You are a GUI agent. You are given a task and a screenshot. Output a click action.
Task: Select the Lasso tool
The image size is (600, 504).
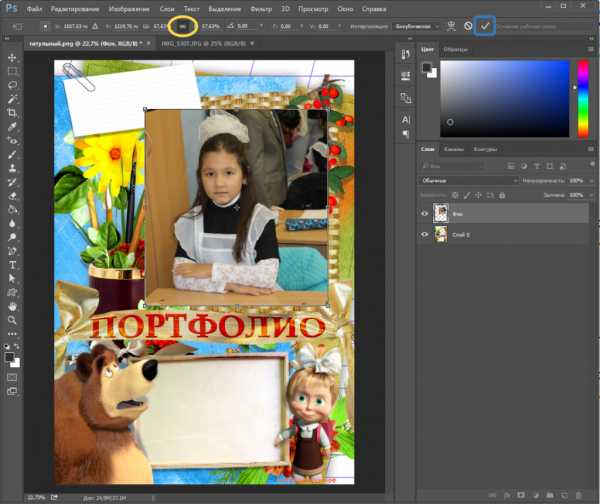click(12, 85)
